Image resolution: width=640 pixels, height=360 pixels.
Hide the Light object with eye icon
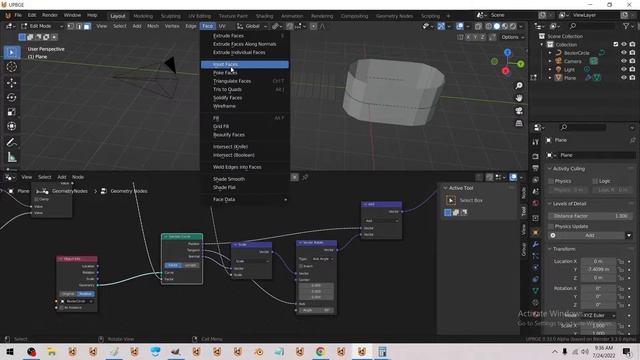[x=624, y=69]
